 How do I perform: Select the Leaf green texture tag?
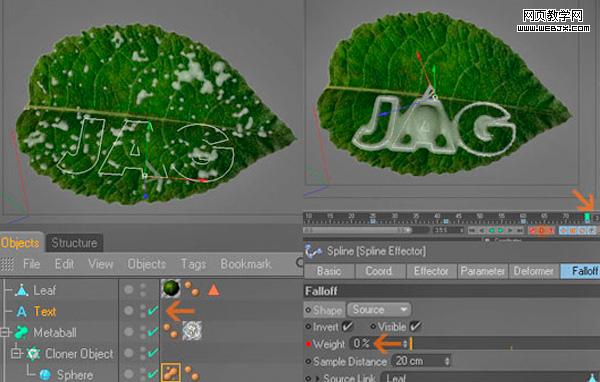pos(171,288)
